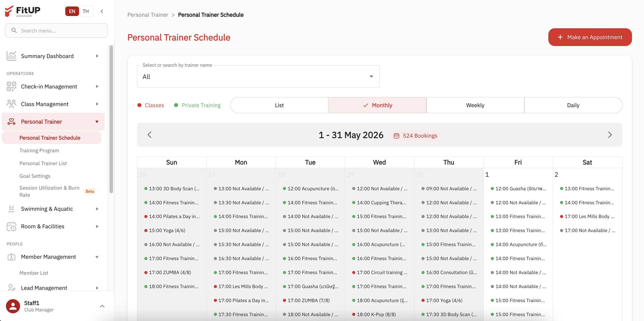Click Personal Trainer breadcrumb link

pos(148,15)
